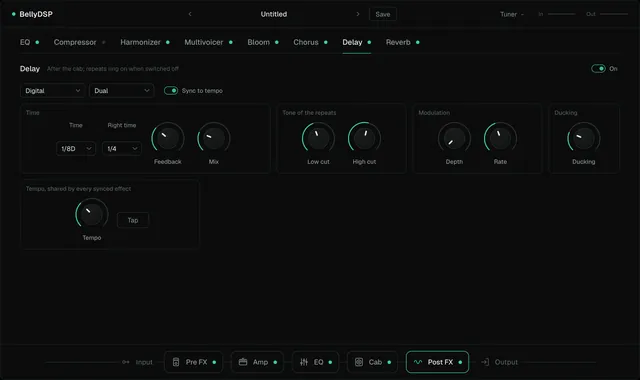Switch to the Chorus tab

tap(306, 42)
